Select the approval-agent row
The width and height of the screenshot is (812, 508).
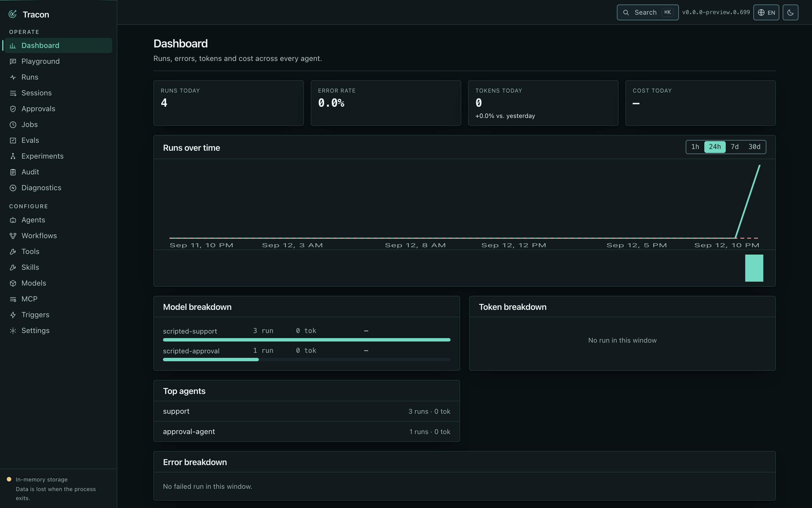tap(306, 432)
